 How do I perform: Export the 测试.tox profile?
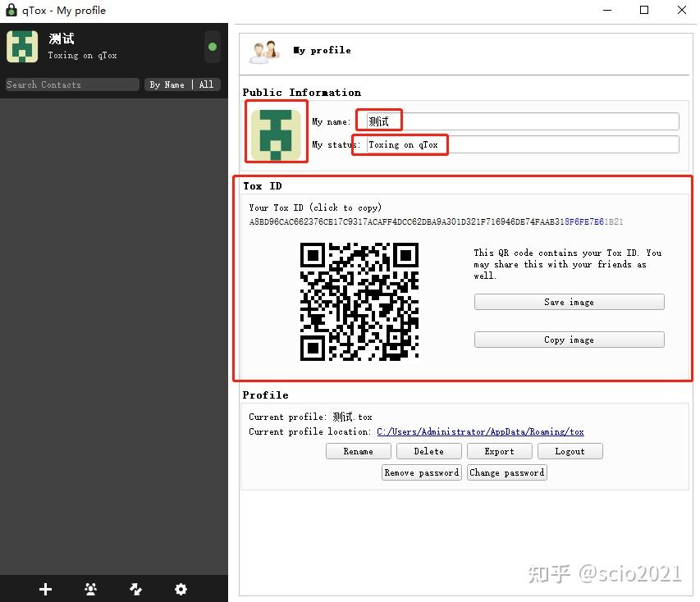[499, 450]
